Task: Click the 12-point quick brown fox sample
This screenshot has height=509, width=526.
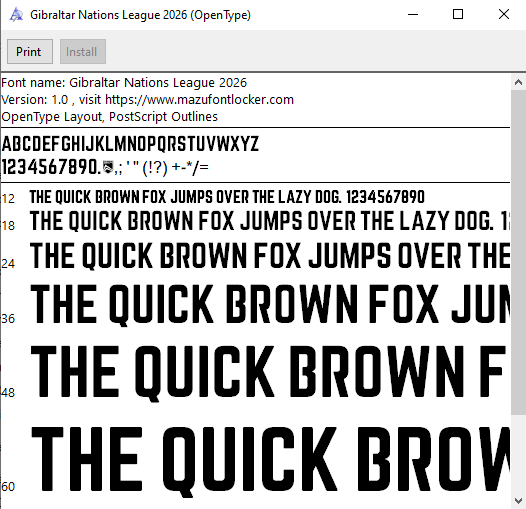Action: [x=227, y=197]
